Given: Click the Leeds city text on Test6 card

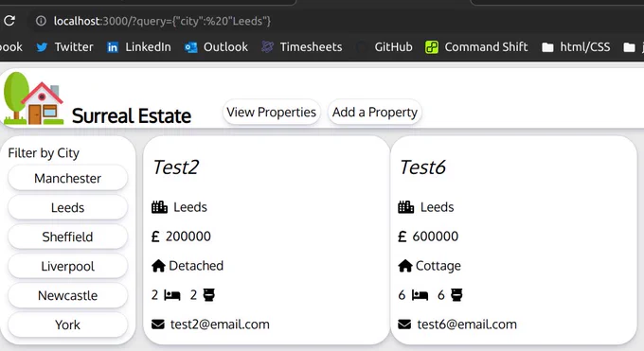Looking at the screenshot, I should [437, 207].
